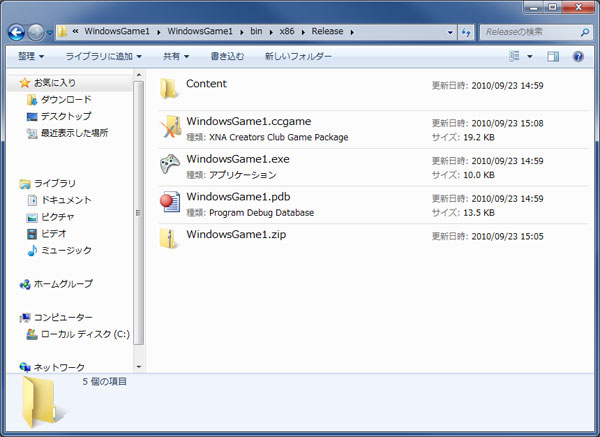Expand arrow after bin breadcrumb
Screen dimensions: 600x437
click(x=271, y=32)
